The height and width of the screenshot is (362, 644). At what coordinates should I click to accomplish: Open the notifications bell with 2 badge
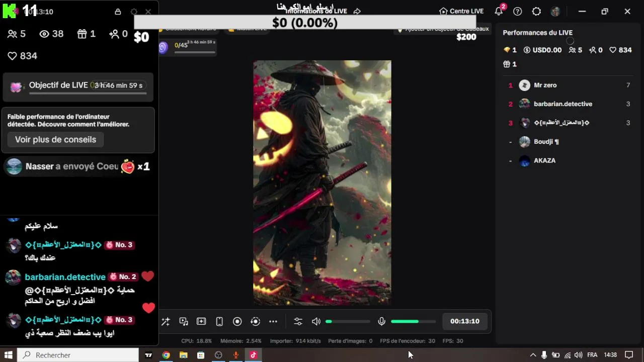[499, 11]
